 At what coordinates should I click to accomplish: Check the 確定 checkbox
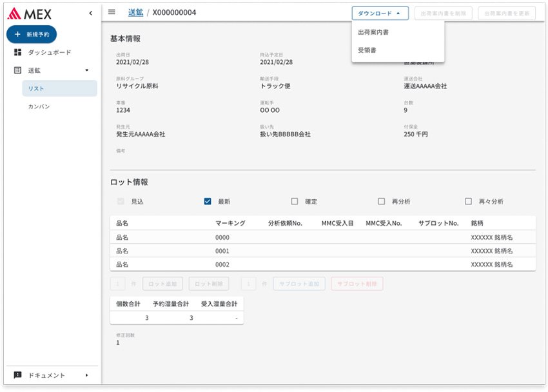[295, 201]
